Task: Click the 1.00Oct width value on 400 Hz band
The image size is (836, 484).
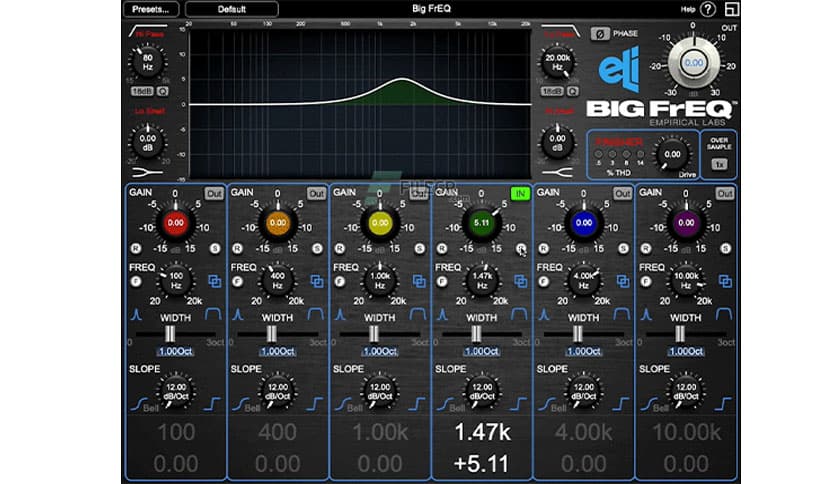Action: (x=277, y=352)
